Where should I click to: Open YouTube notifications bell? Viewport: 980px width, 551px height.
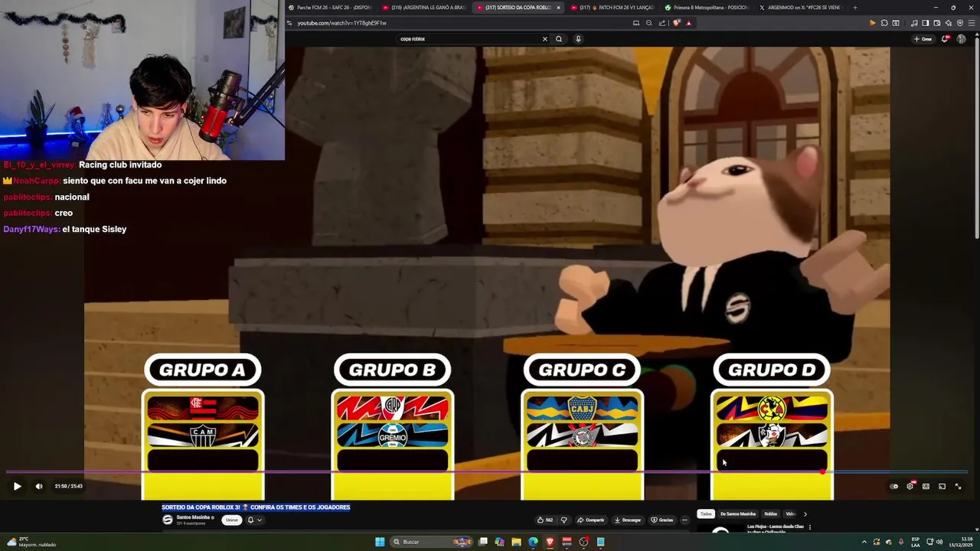[x=946, y=38]
